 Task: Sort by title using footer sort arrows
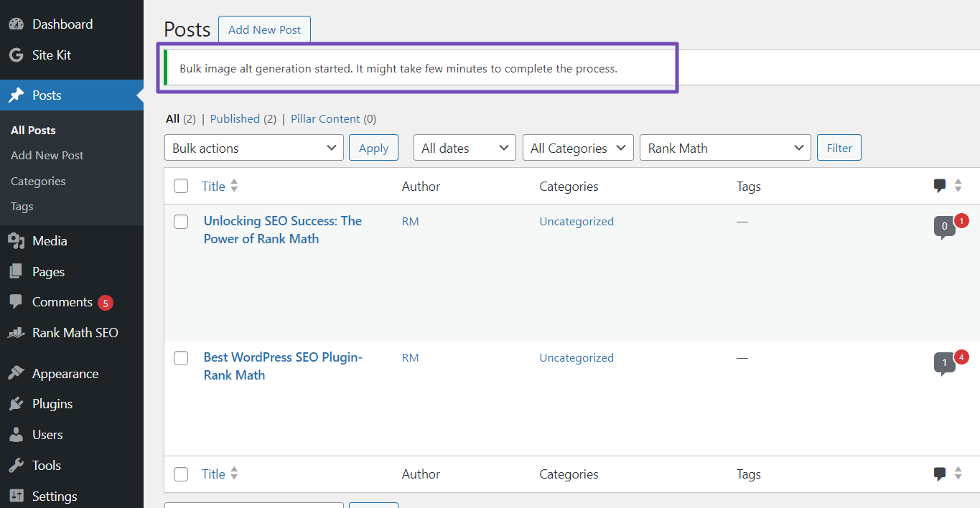(234, 474)
